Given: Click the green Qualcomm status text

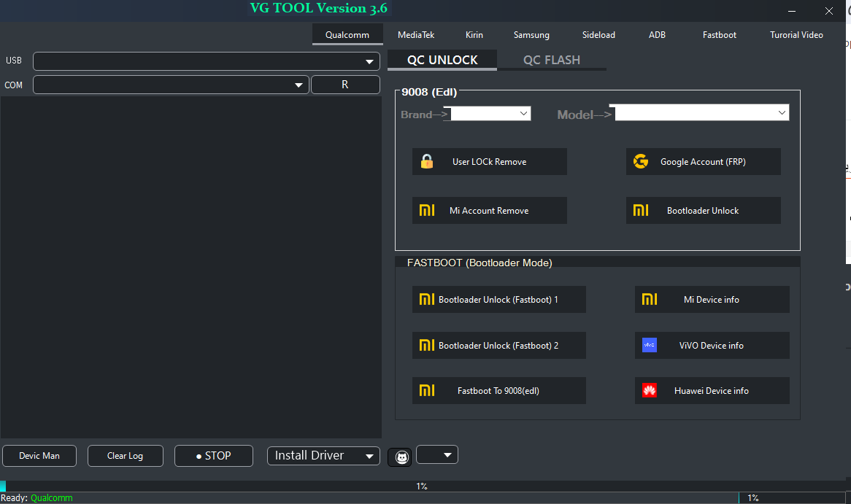Looking at the screenshot, I should click(52, 498).
